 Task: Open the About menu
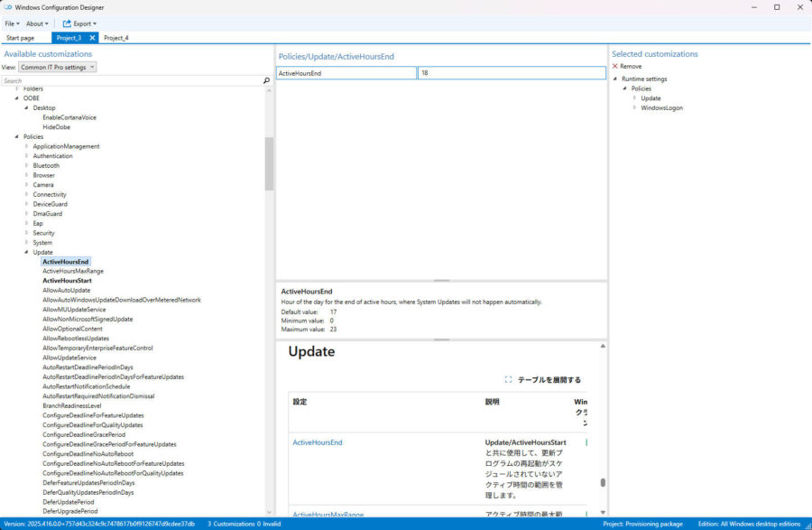point(36,23)
